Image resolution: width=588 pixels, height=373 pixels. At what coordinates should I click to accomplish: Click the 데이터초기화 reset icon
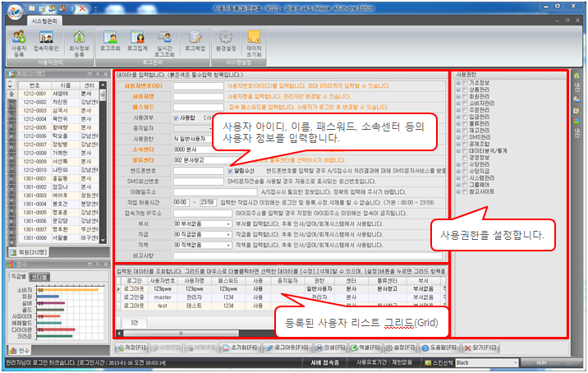(x=255, y=41)
